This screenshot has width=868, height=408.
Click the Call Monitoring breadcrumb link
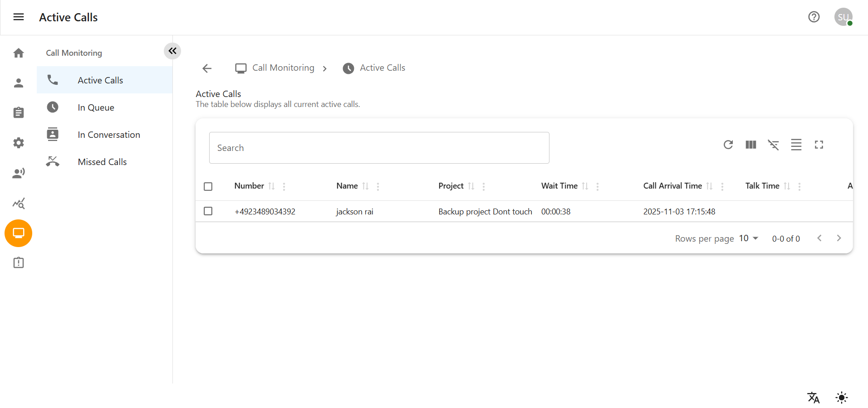[283, 68]
